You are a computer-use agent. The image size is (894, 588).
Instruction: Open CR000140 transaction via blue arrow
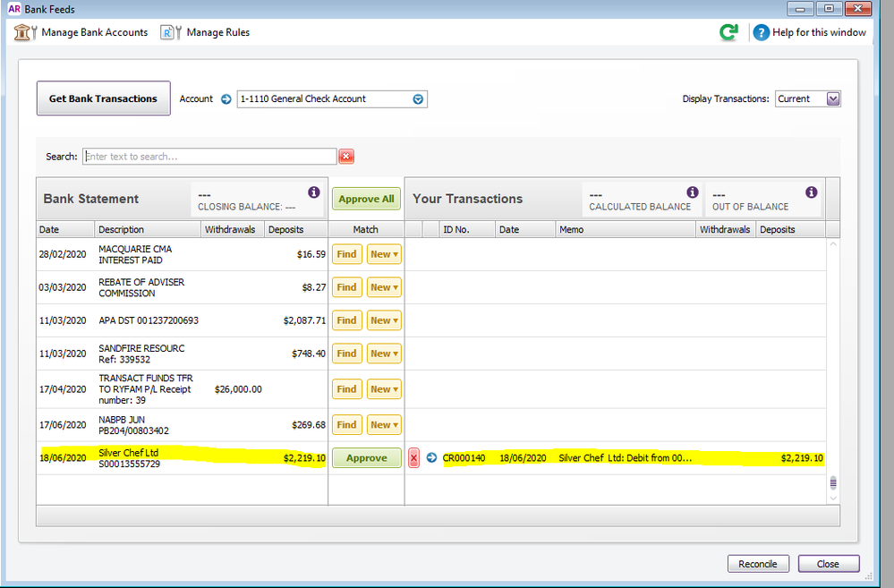(x=431, y=458)
